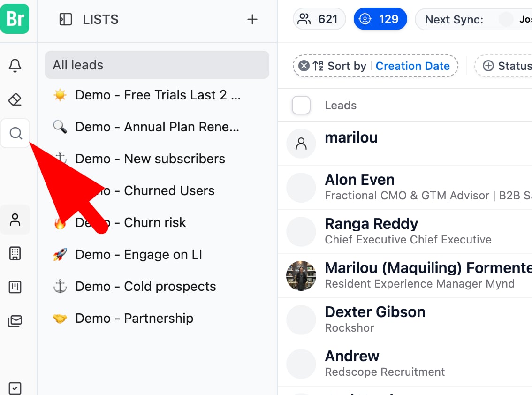Image resolution: width=532 pixels, height=395 pixels.
Task: Click Rockshor company text
Action: coord(349,328)
